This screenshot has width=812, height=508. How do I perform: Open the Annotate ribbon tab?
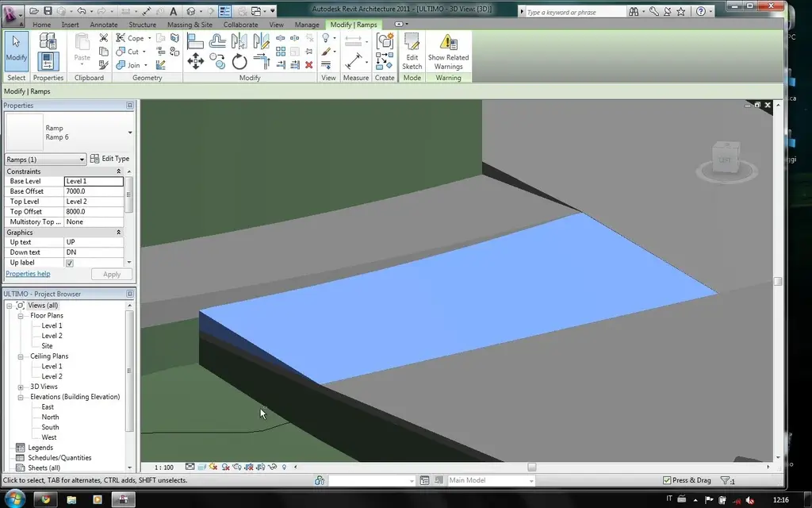[104, 25]
